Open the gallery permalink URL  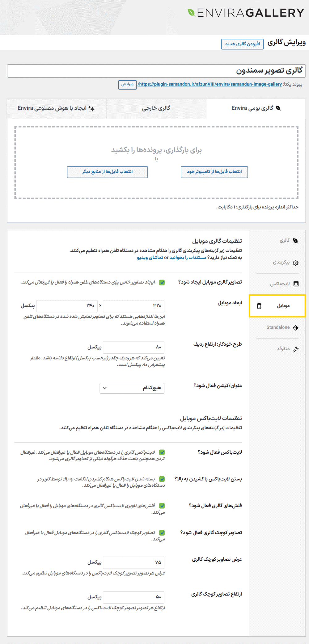pos(210,84)
